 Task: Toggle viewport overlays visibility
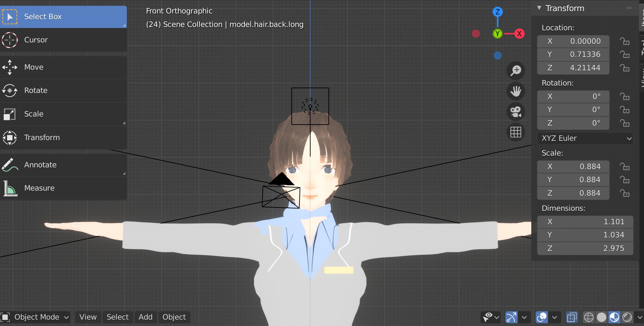[541, 317]
